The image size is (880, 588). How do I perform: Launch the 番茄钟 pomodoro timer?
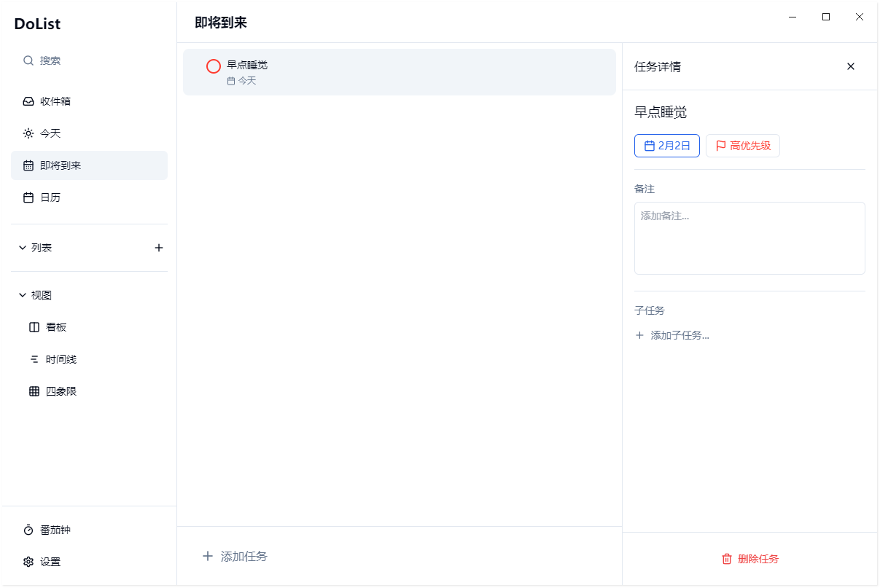pyautogui.click(x=55, y=530)
